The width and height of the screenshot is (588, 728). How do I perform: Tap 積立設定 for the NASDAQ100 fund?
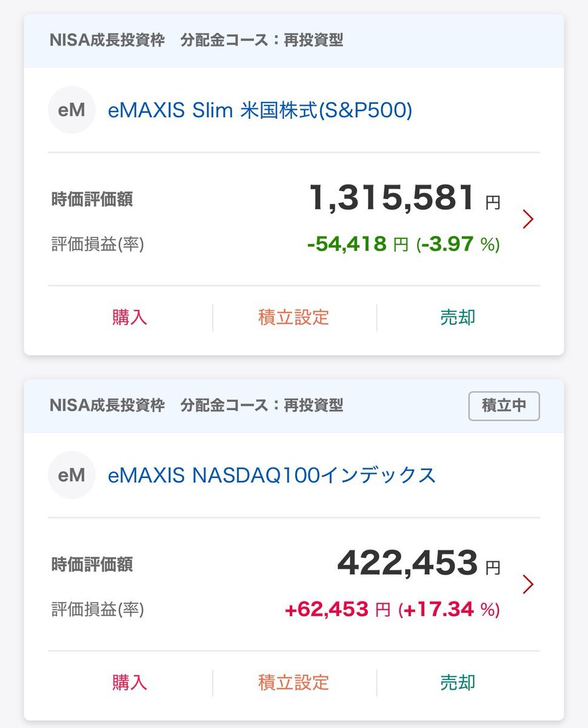coord(294,682)
